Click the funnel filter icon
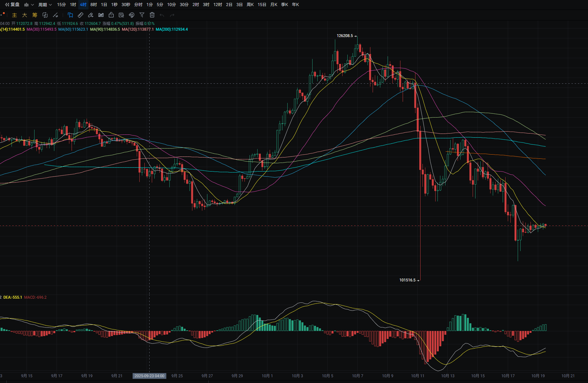Screen dimensions: 588x383 tap(142, 15)
